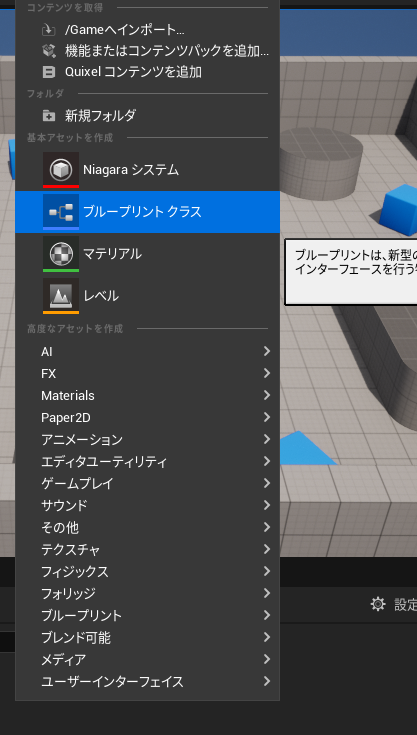Screen dimensions: 417x735
Task: Open the その他 category
Action: [147, 528]
